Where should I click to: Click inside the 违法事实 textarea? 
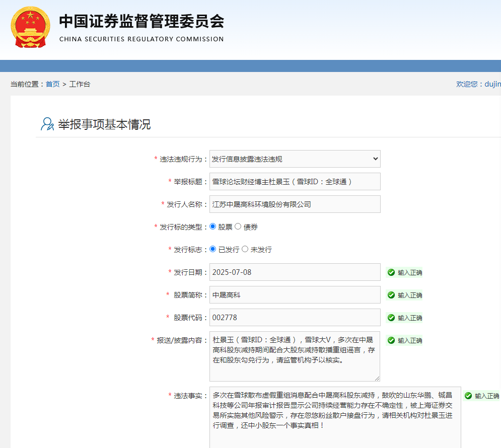[x=335, y=417]
